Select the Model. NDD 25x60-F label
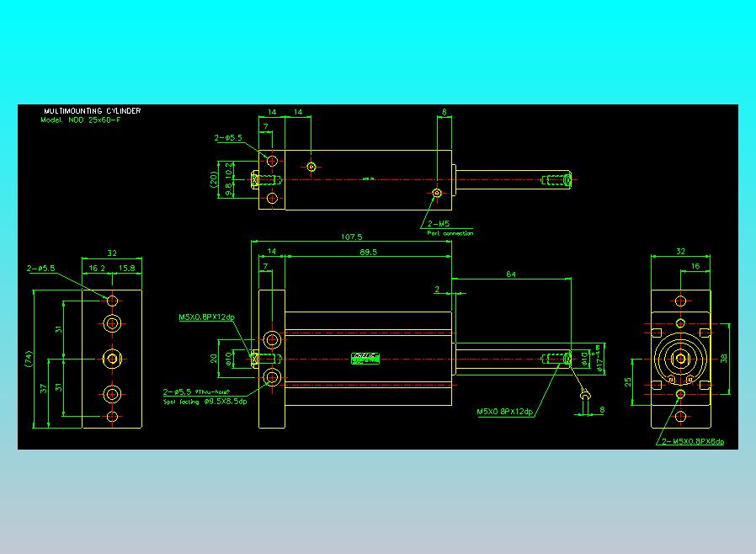Viewport: 756px width, 554px height. (x=81, y=120)
